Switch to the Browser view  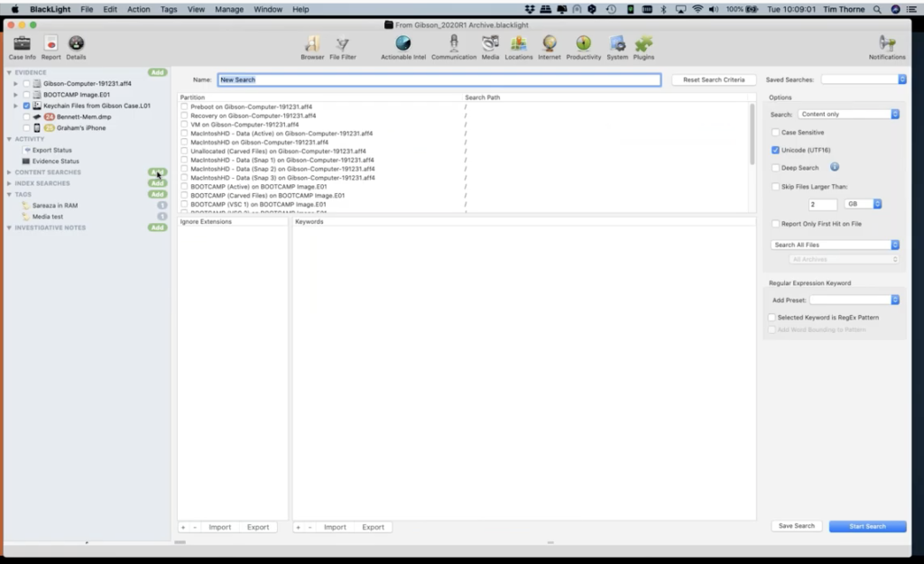(x=312, y=47)
